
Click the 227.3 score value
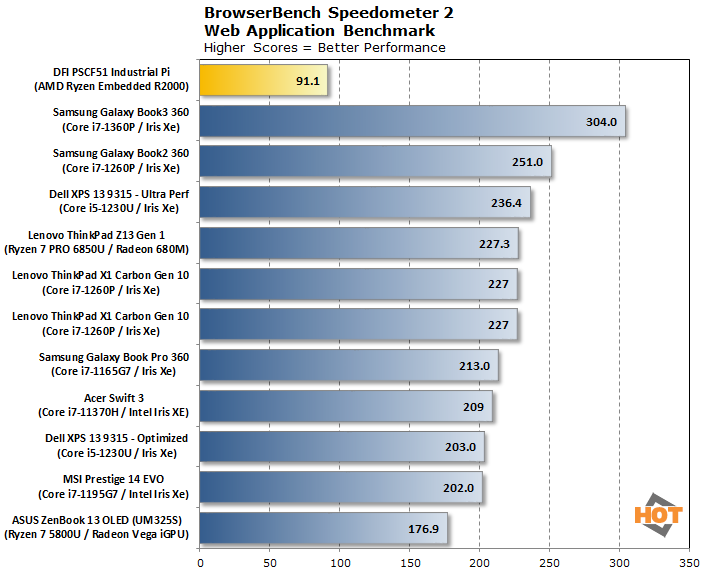point(494,244)
